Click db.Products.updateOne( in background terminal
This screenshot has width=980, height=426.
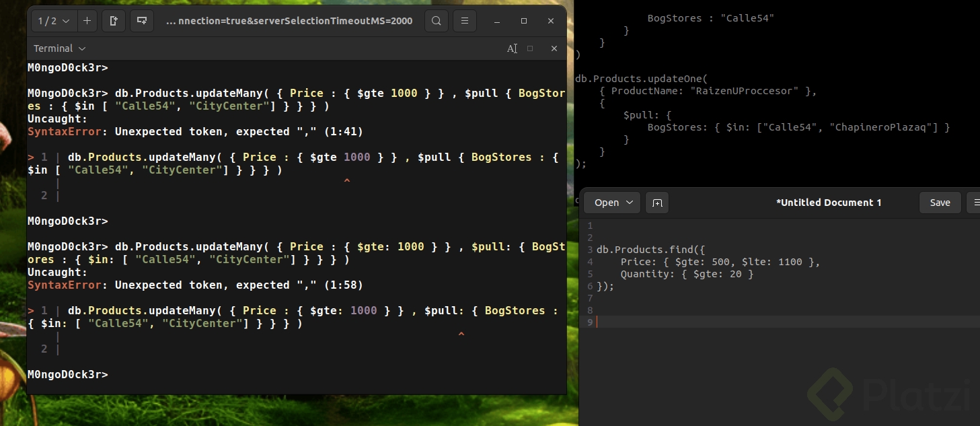(642, 79)
